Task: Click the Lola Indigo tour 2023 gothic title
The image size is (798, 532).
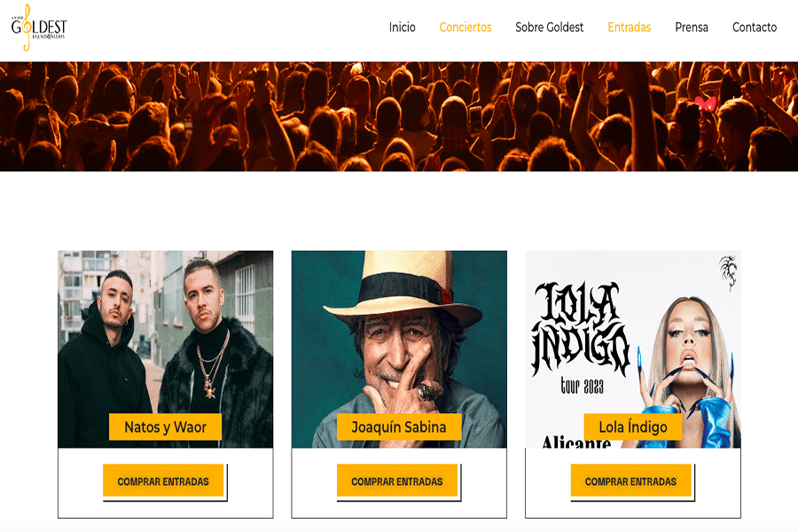Action: (580, 338)
